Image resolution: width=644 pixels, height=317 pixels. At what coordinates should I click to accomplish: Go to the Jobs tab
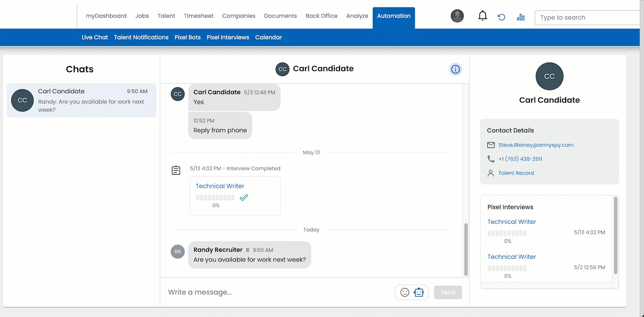142,16
